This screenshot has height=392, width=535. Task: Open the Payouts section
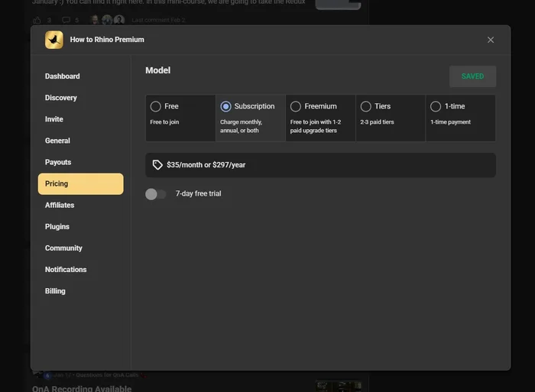click(x=58, y=163)
